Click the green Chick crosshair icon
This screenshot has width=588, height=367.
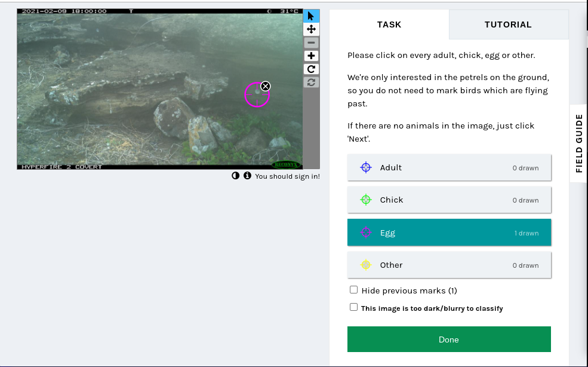365,200
